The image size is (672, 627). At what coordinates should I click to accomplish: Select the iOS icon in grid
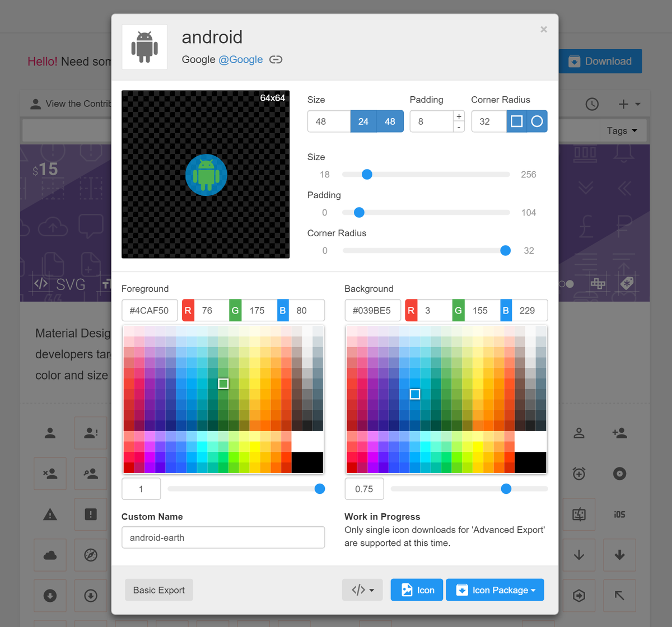619,514
